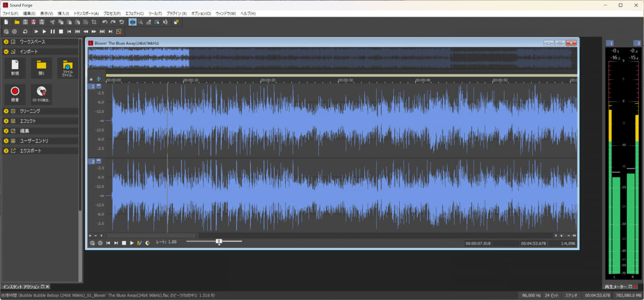644x300 pixels.
Task: Open the プロセス(P) menu
Action: pyautogui.click(x=112, y=13)
